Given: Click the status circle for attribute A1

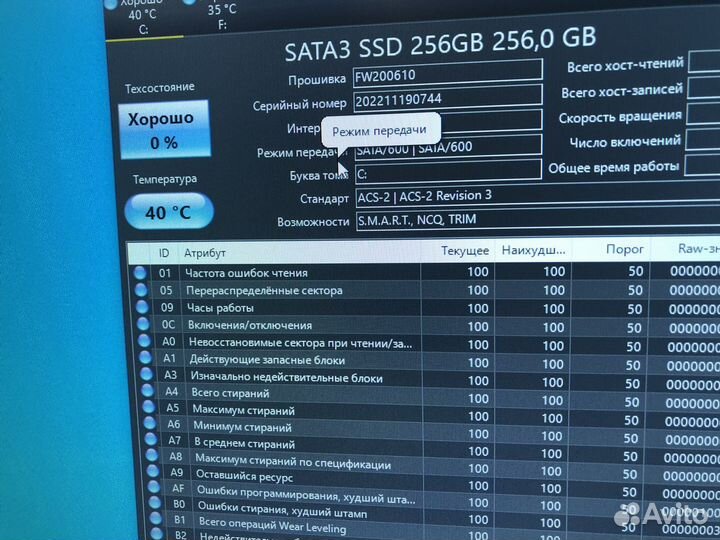Looking at the screenshot, I should pyautogui.click(x=143, y=359).
